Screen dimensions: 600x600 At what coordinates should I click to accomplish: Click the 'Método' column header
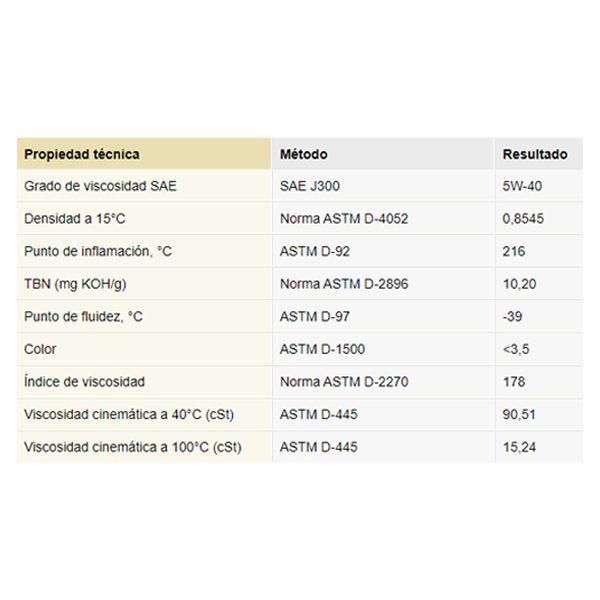[x=304, y=155]
